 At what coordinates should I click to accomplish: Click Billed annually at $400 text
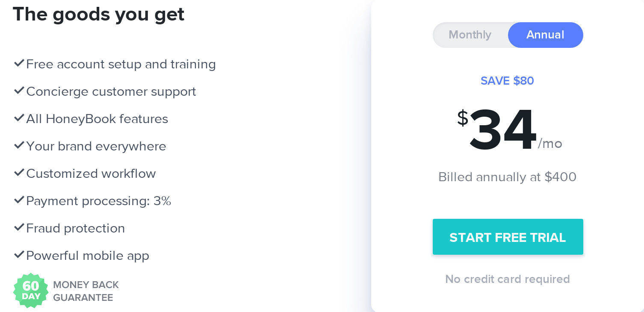tap(507, 177)
